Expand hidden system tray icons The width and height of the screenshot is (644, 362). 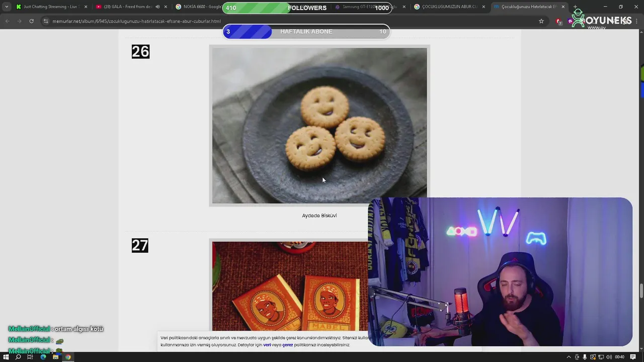[x=569, y=357]
